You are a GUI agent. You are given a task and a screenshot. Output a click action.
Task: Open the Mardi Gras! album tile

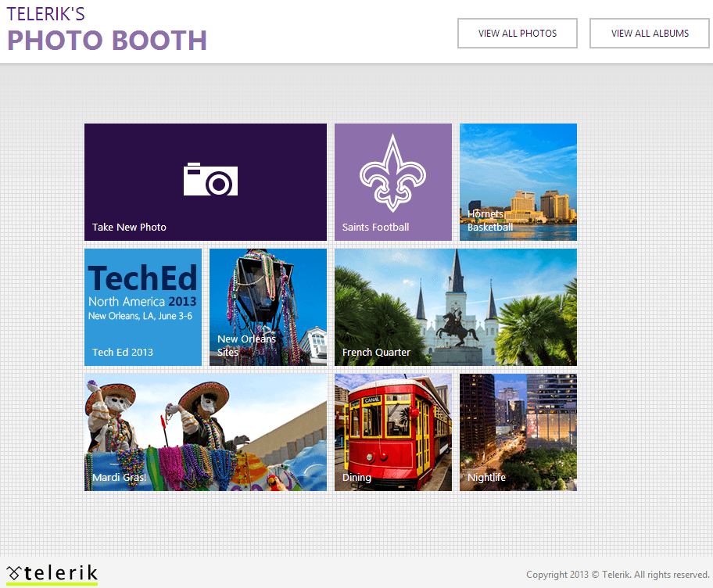coord(206,432)
